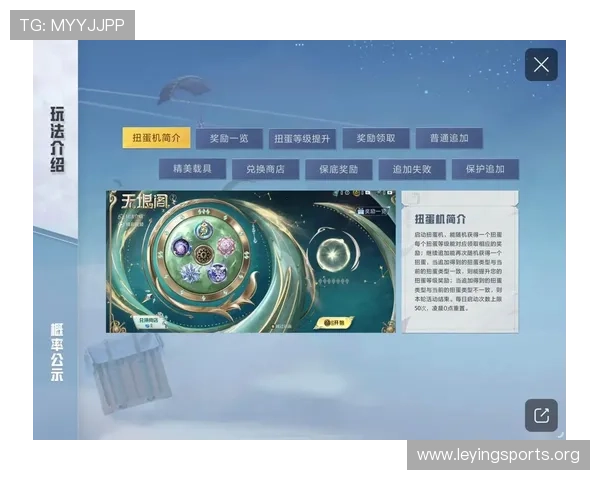Select the 保护追加 tab
Screen dimensions: 600x480
coord(485,169)
